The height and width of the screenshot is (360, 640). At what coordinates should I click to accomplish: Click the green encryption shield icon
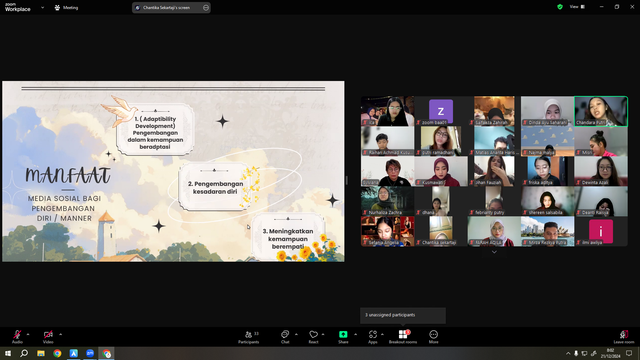coord(560,7)
